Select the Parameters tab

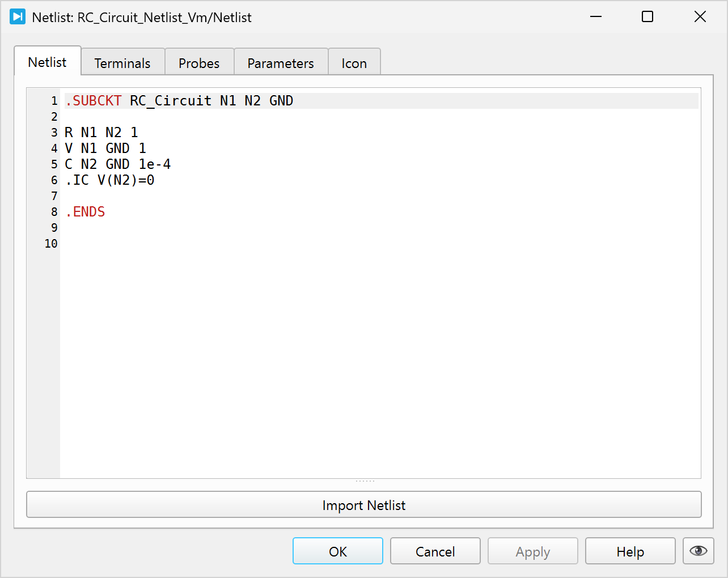pyautogui.click(x=281, y=63)
